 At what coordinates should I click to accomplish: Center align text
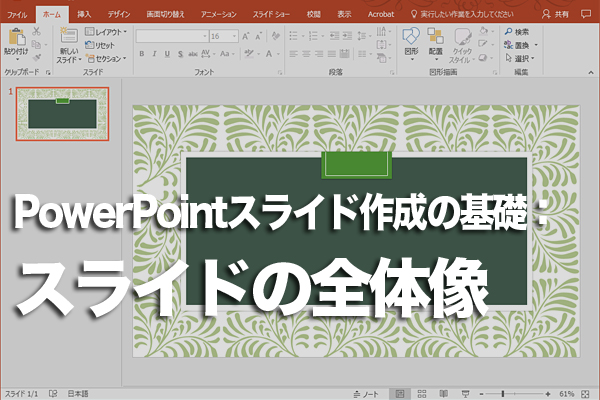(x=306, y=54)
